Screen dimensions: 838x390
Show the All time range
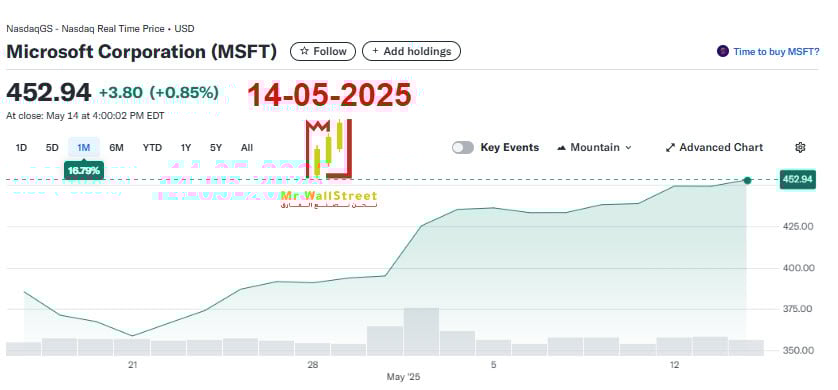247,148
